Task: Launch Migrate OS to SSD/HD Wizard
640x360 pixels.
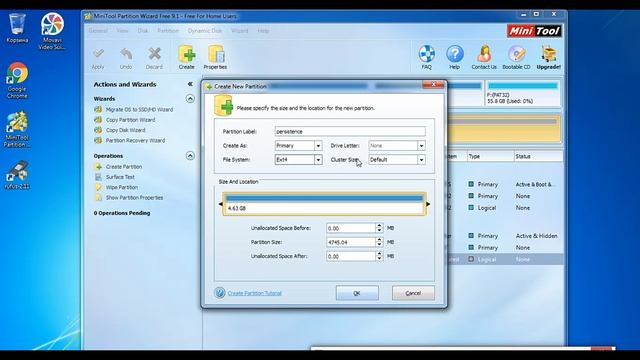Action: [139, 109]
